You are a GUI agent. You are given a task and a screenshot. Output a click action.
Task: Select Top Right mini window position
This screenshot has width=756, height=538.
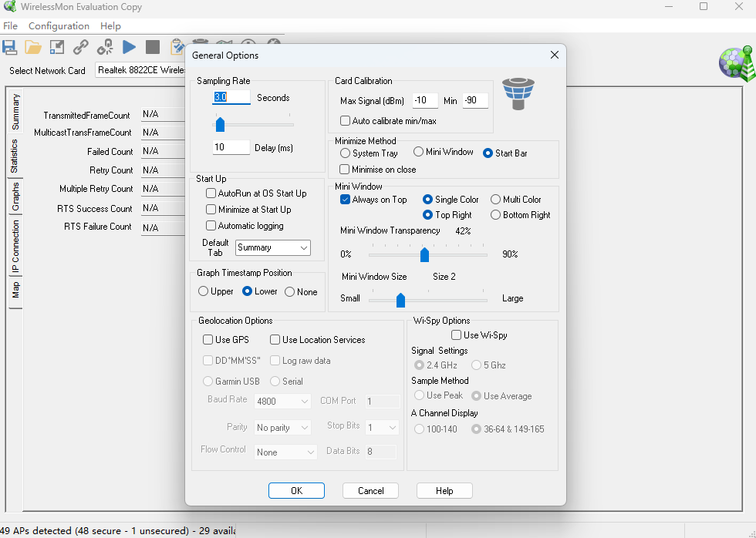click(427, 215)
